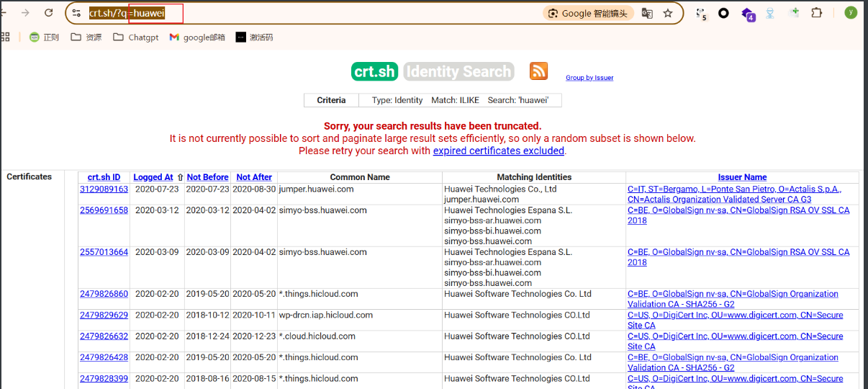The width and height of the screenshot is (868, 389).
Task: Follow the expired certificates excluded link
Action: click(498, 151)
